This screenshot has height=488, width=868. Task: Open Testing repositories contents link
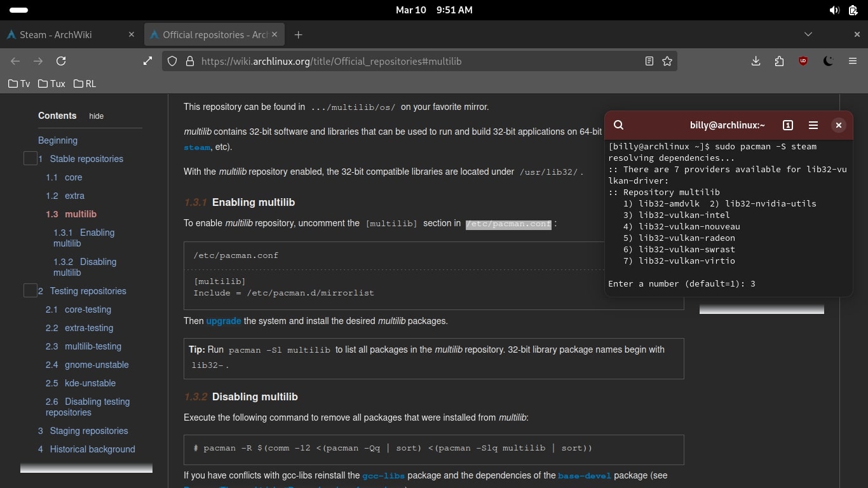tap(82, 291)
